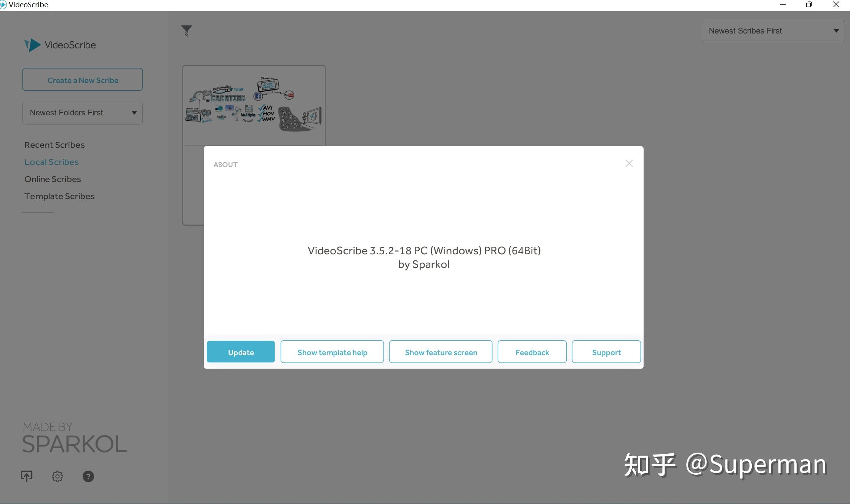Image resolution: width=850 pixels, height=504 pixels.
Task: Expand sort options for folders
Action: coord(134,113)
